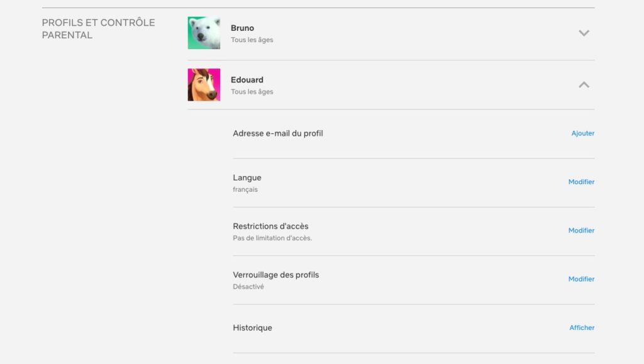Click the Langue setting label

pos(247,178)
